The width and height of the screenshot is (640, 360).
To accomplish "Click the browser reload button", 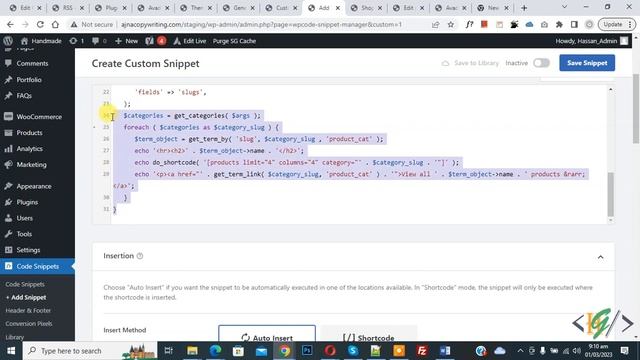I will [40, 24].
